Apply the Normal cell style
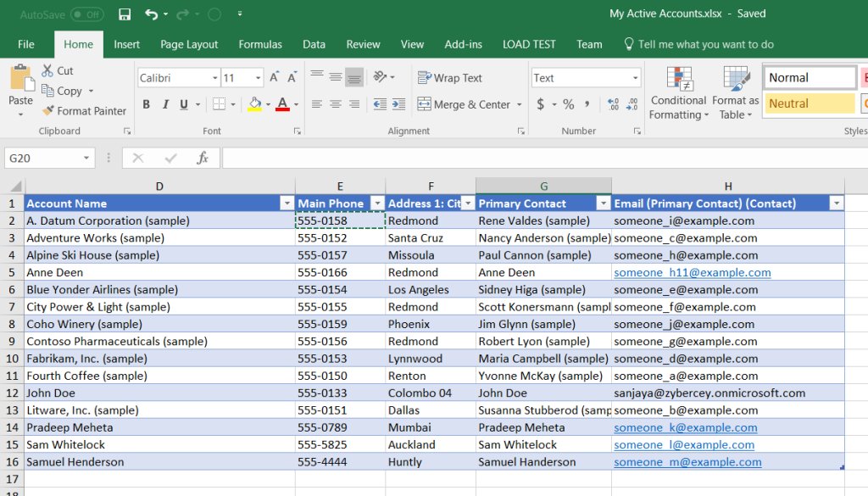 pyautogui.click(x=810, y=77)
